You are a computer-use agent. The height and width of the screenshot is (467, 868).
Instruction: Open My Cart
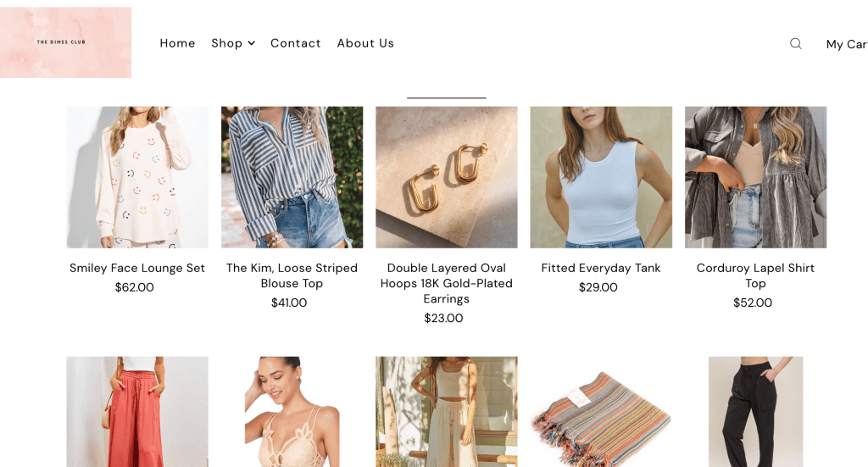(x=847, y=44)
